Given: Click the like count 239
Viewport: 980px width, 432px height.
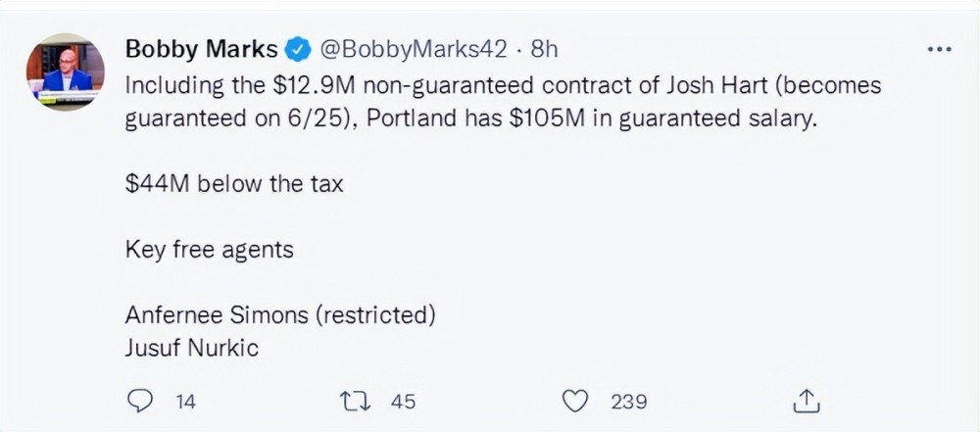Looking at the screenshot, I should point(628,401).
